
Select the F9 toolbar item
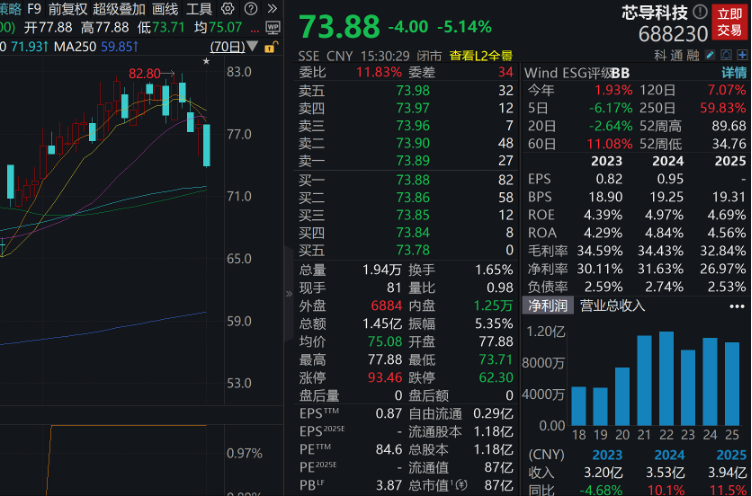(34, 9)
